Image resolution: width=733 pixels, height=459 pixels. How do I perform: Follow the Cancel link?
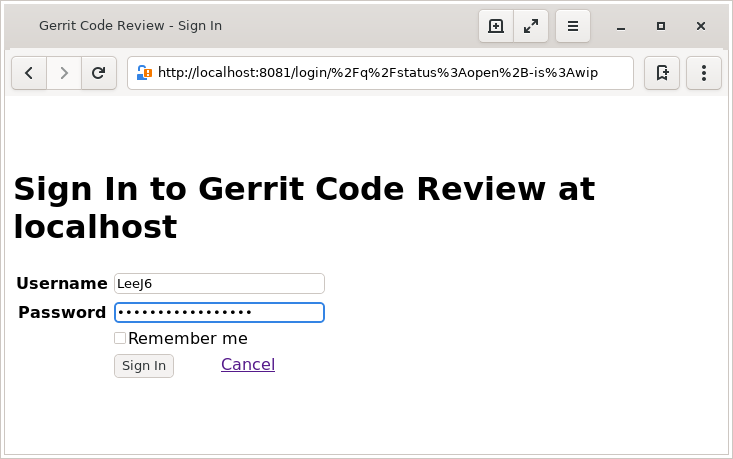(x=248, y=364)
